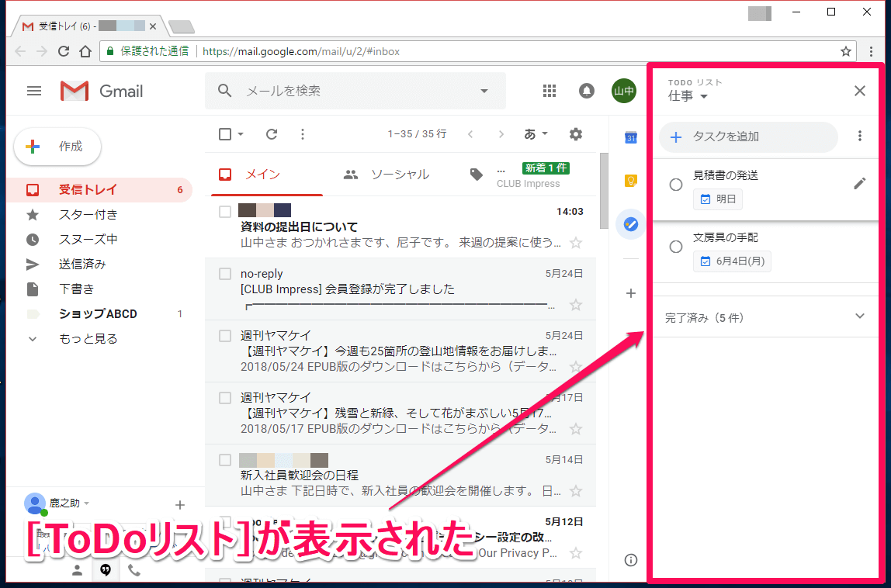
Task: Click the Gmail logo
Action: click(x=102, y=91)
